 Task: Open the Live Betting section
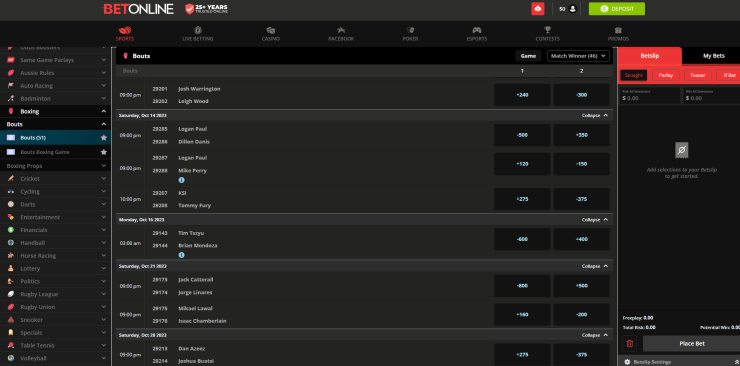click(x=198, y=33)
